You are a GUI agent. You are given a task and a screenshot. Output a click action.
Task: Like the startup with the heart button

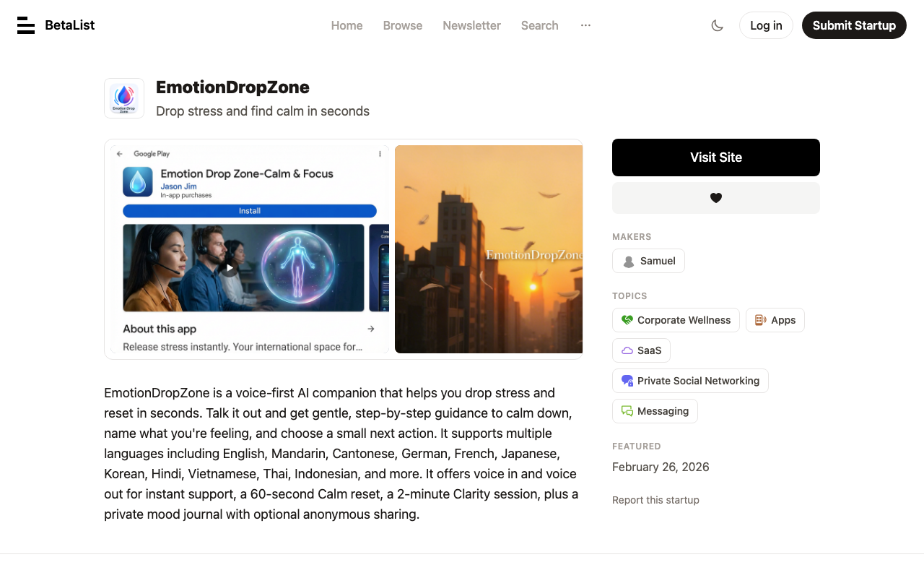click(x=716, y=198)
